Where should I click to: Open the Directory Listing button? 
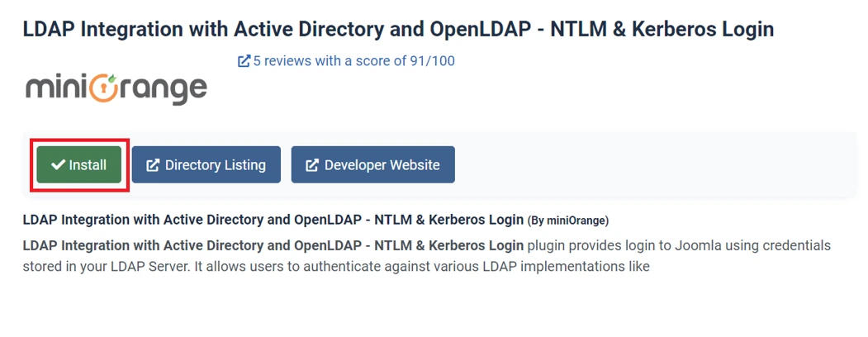206,165
